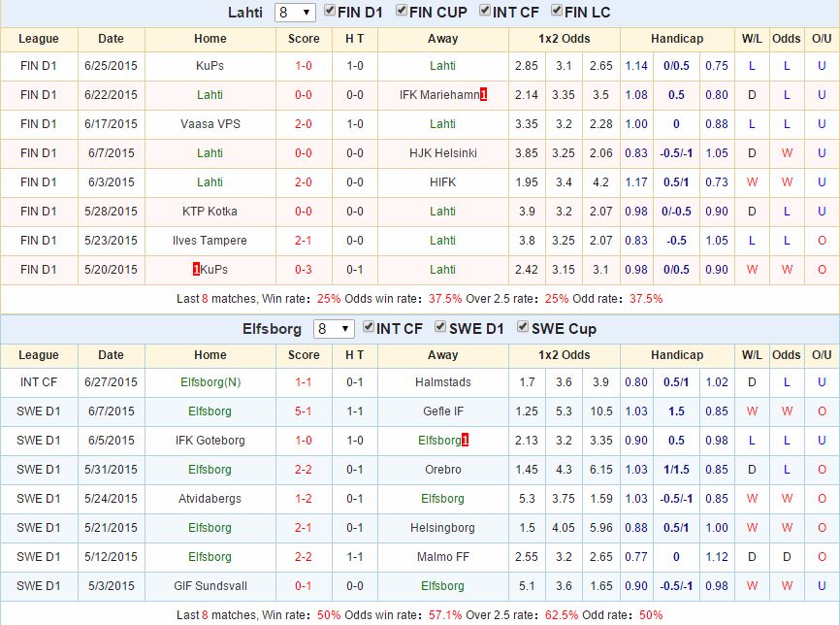Open the Halmstads team link
This screenshot has height=625, width=840.
[x=443, y=382]
